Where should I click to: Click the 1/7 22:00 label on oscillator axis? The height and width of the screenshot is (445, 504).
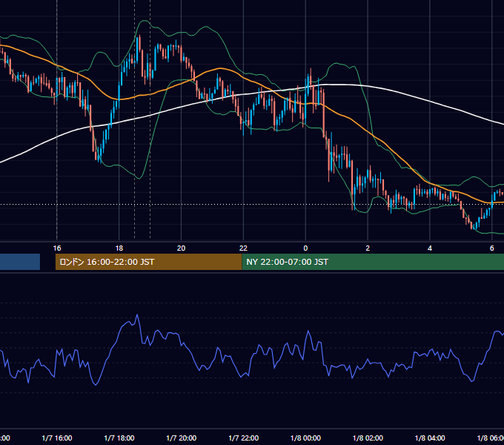pyautogui.click(x=243, y=438)
